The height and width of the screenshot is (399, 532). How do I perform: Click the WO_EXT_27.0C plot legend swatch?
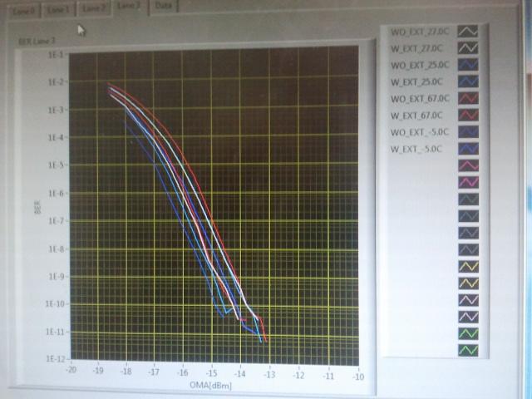(x=468, y=32)
